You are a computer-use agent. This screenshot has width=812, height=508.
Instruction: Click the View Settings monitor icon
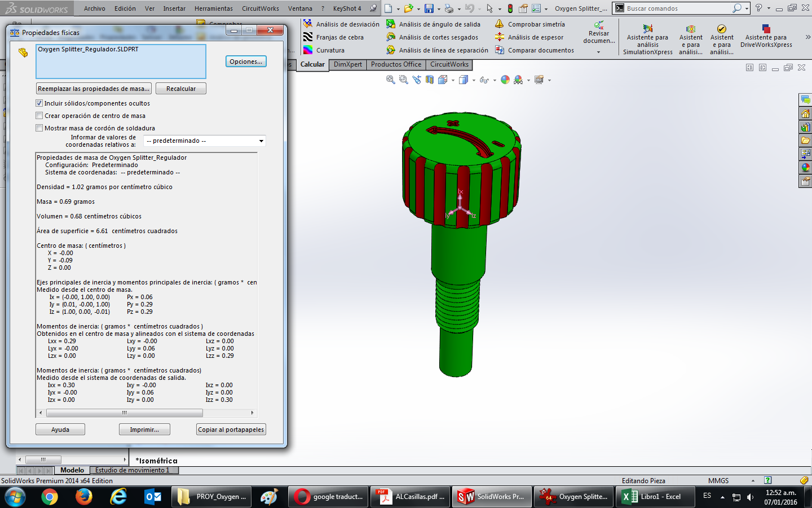(539, 80)
